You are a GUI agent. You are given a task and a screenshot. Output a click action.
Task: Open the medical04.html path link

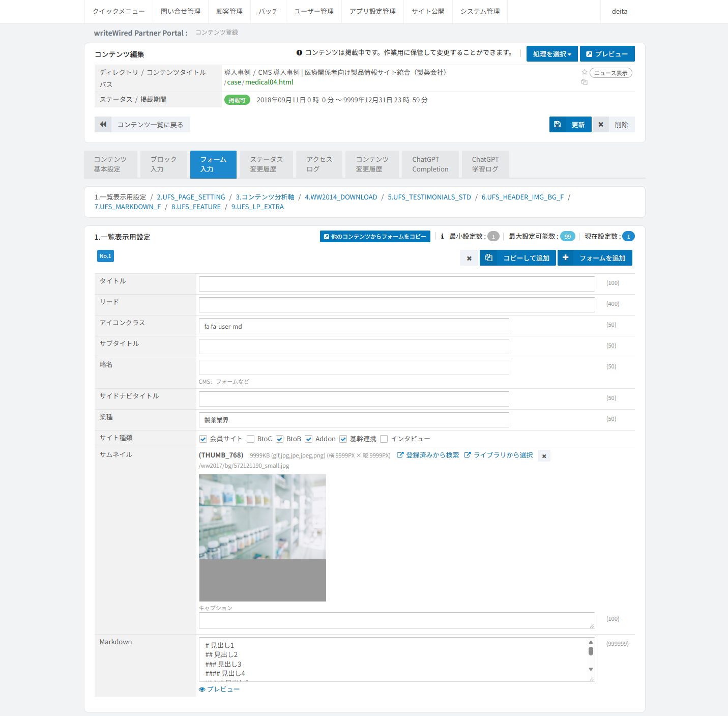pos(269,82)
